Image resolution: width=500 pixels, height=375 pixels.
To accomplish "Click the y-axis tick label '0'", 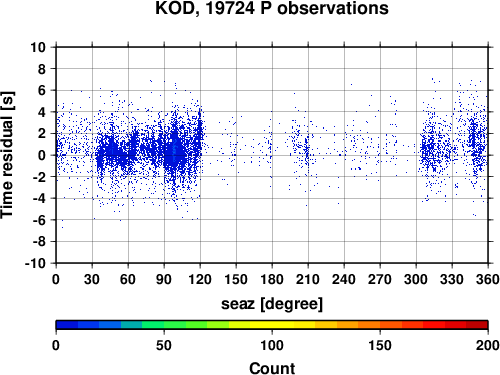I will point(42,155).
